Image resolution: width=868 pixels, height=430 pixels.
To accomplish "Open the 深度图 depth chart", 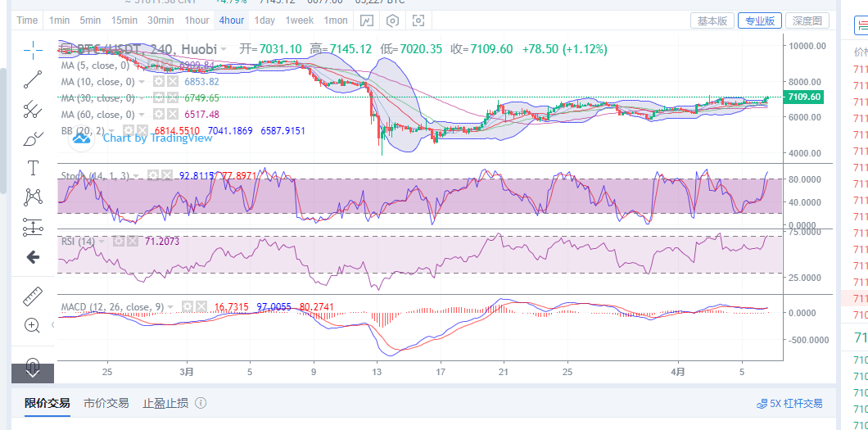I will point(807,21).
